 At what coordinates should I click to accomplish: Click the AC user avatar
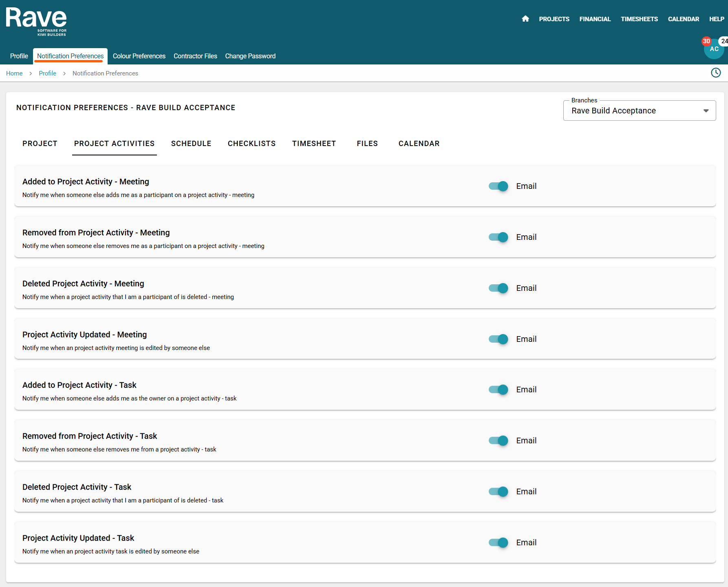[x=714, y=50]
